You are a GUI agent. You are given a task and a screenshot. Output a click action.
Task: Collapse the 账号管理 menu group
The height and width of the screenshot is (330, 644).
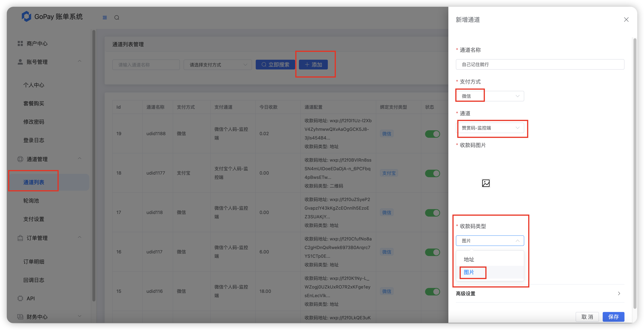(79, 61)
